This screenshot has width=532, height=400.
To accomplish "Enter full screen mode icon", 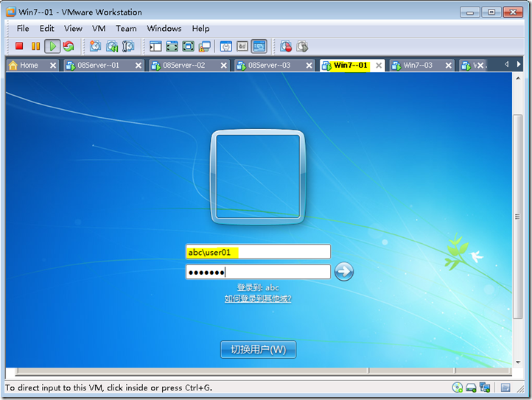I will (x=172, y=46).
